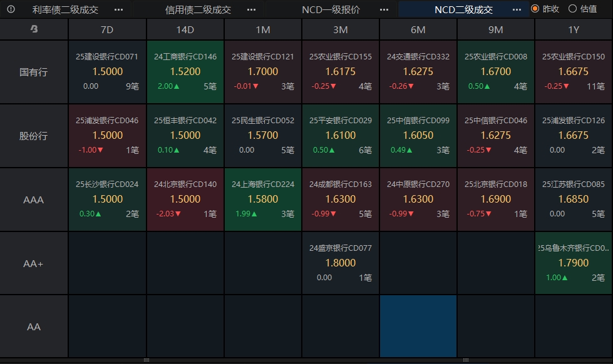This screenshot has width=613, height=364.
Task: Switch to the 信用债二级成交 tab
Action: [x=198, y=9]
